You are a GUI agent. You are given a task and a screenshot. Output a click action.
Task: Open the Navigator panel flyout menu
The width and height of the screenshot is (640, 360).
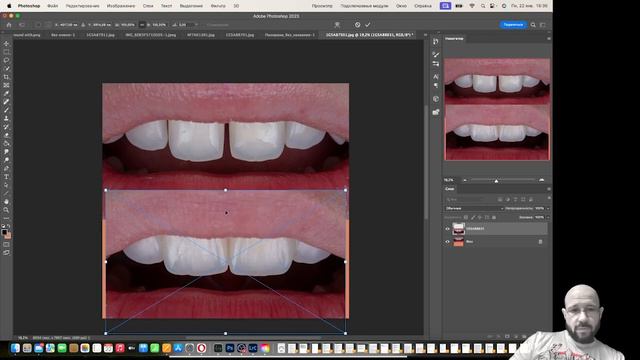coord(549,39)
